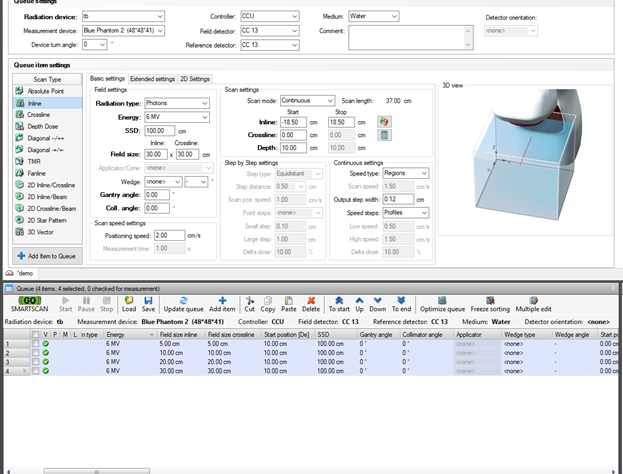Click the Optimize queue icon
Viewport: 623px width, 474px height.
click(442, 304)
